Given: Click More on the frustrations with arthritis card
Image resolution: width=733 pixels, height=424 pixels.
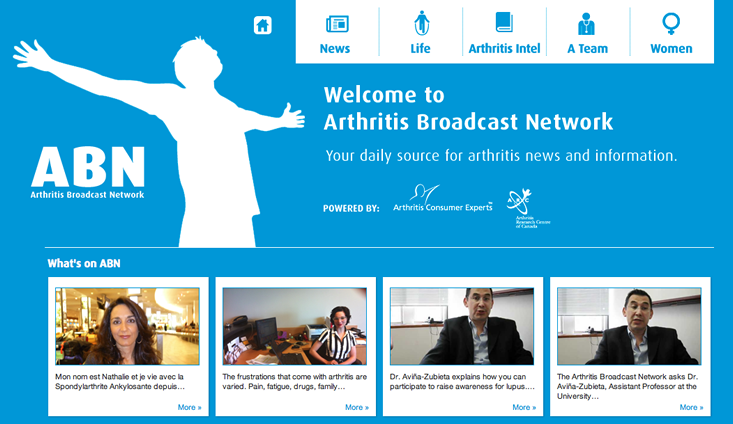Looking at the screenshot, I should click(357, 407).
